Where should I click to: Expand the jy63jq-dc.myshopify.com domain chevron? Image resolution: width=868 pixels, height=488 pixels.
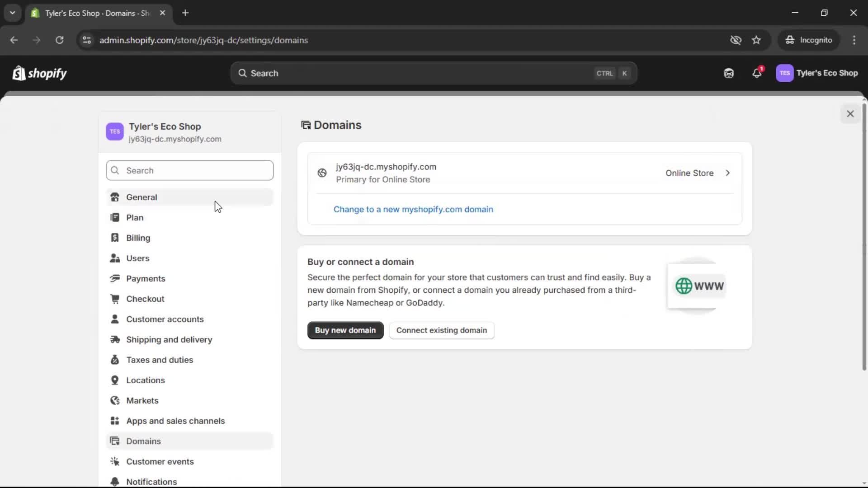coord(727,173)
